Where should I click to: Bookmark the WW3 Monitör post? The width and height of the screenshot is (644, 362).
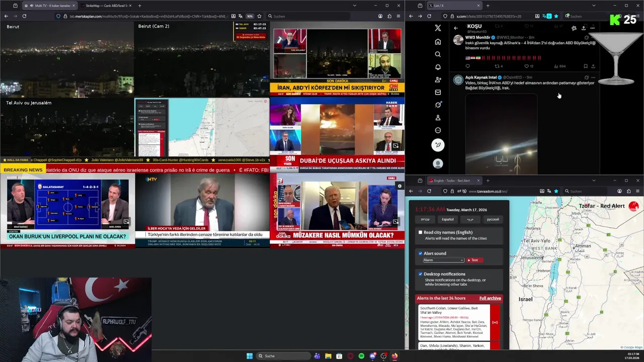point(586,66)
